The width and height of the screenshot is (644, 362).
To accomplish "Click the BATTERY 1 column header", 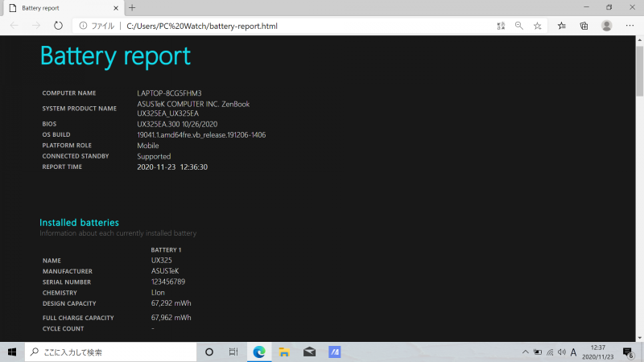I will coord(166,249).
